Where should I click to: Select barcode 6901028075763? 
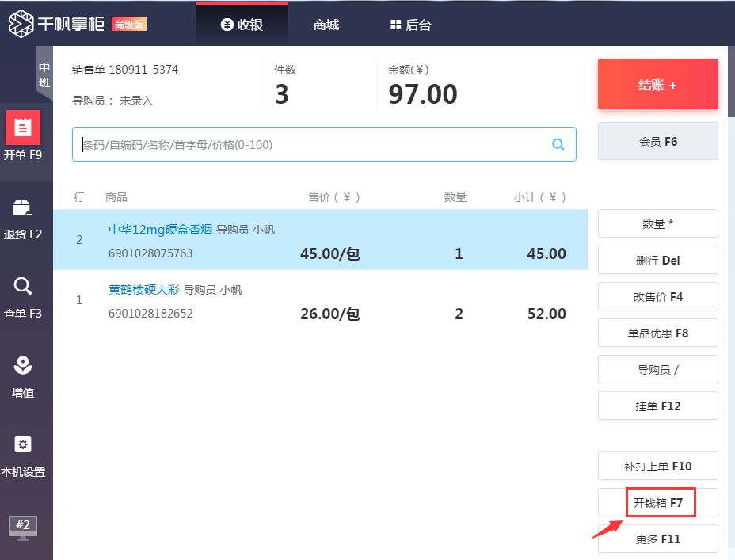[x=150, y=253]
